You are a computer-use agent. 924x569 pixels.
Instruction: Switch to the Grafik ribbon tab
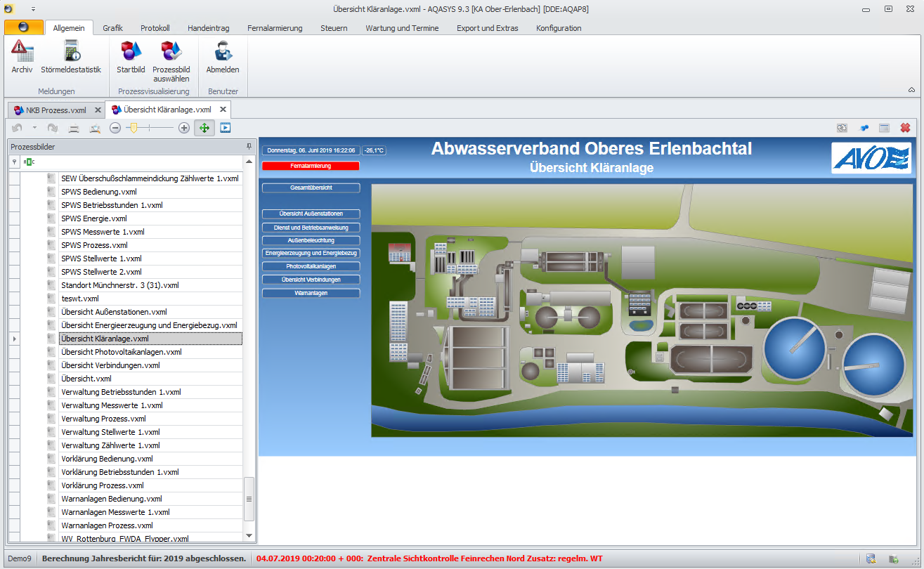point(112,28)
